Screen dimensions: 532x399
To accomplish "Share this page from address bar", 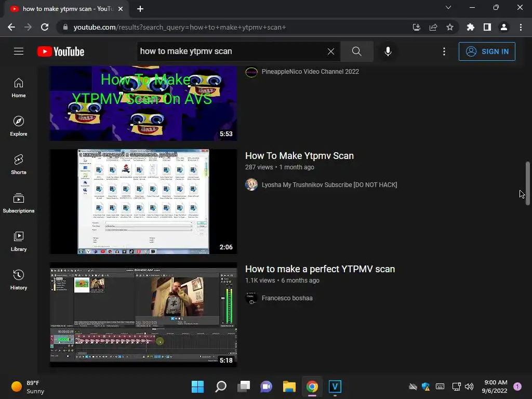I will 433,27.
